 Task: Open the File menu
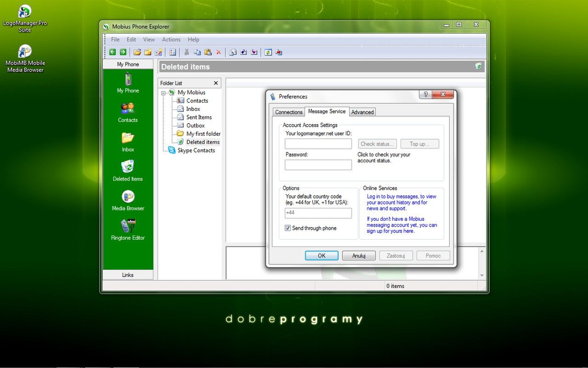[115, 40]
